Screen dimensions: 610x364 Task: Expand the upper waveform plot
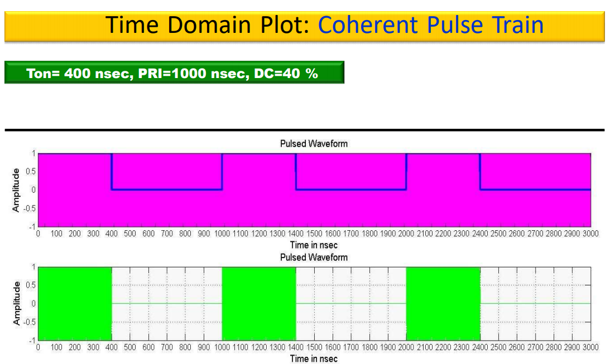pos(313,190)
